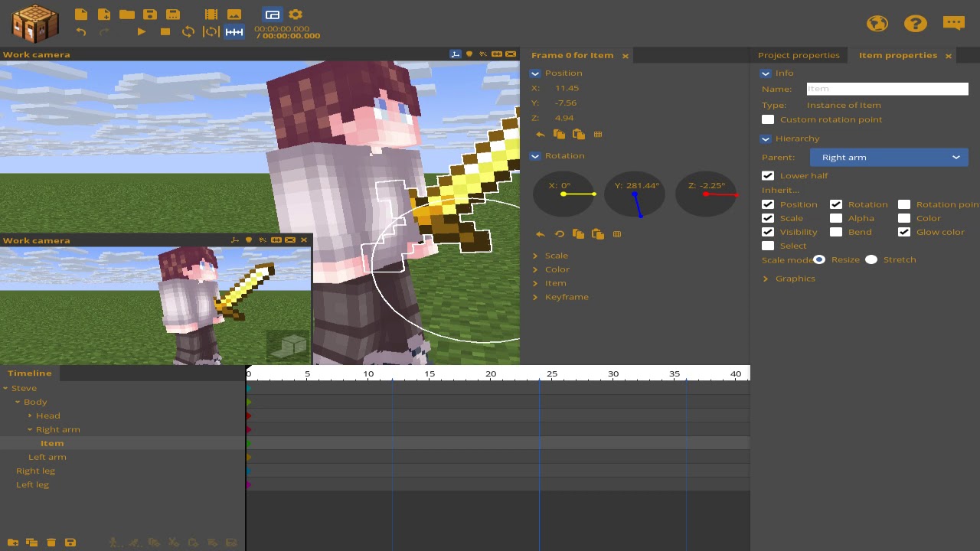Enable Custom rotation point checkbox
980x551 pixels.
tap(768, 119)
